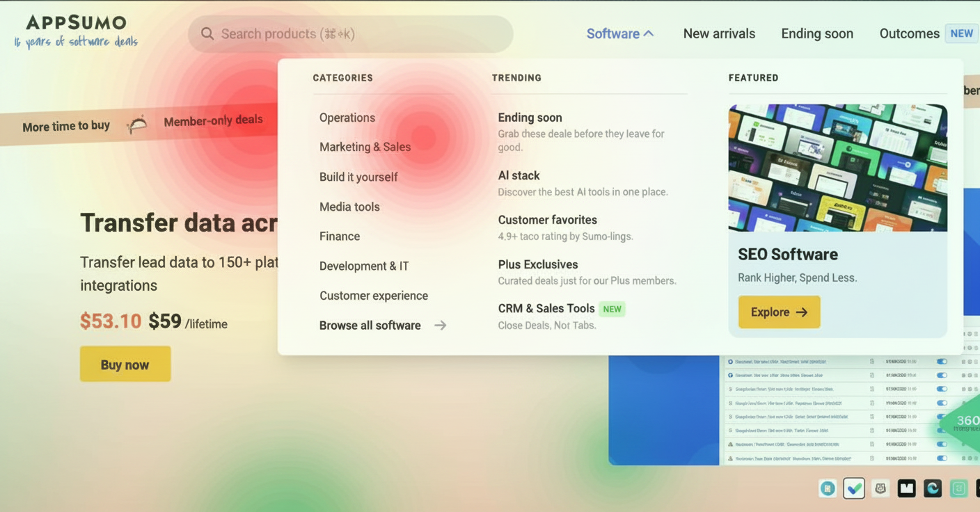Select the Marketing & Sales category
980x512 pixels.
coord(365,147)
